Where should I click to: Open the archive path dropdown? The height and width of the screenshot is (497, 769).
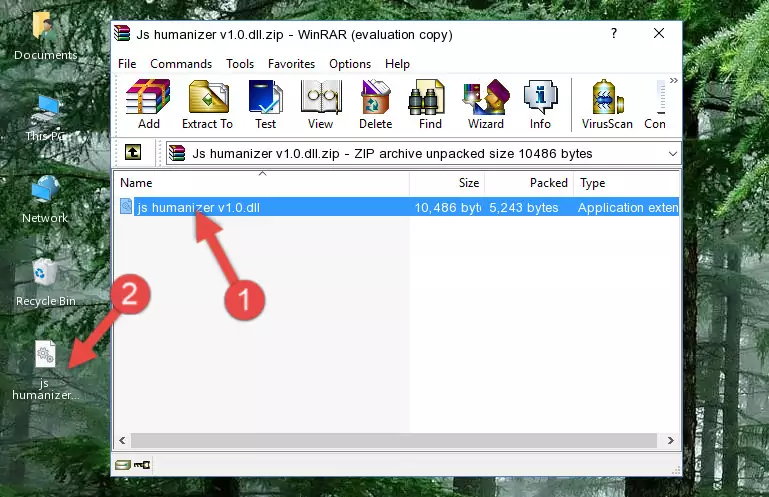coord(672,154)
